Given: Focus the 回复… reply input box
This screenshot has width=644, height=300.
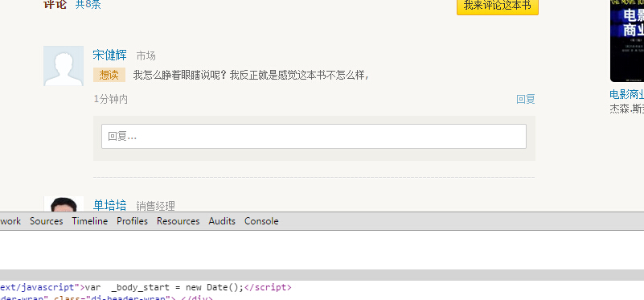Looking at the screenshot, I should pos(314,137).
